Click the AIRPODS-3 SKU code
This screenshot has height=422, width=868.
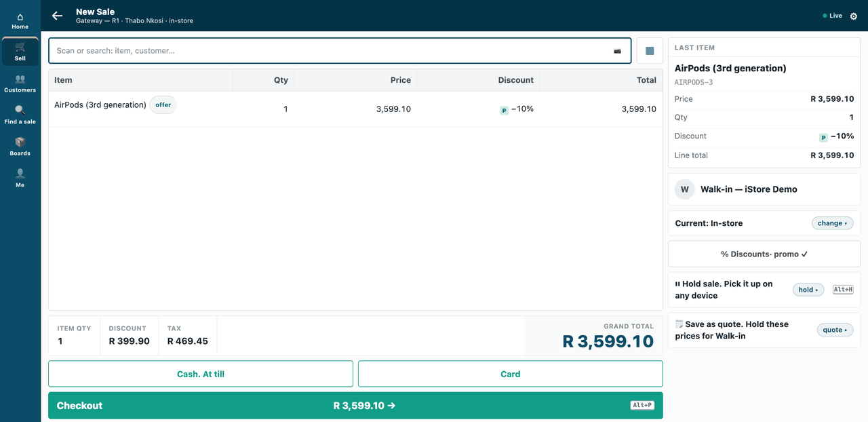694,82
